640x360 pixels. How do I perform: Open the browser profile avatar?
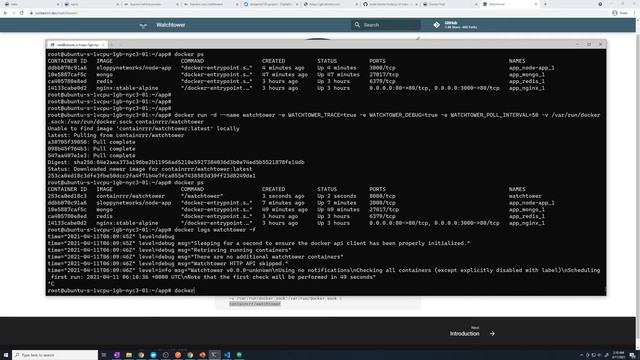coord(615,13)
